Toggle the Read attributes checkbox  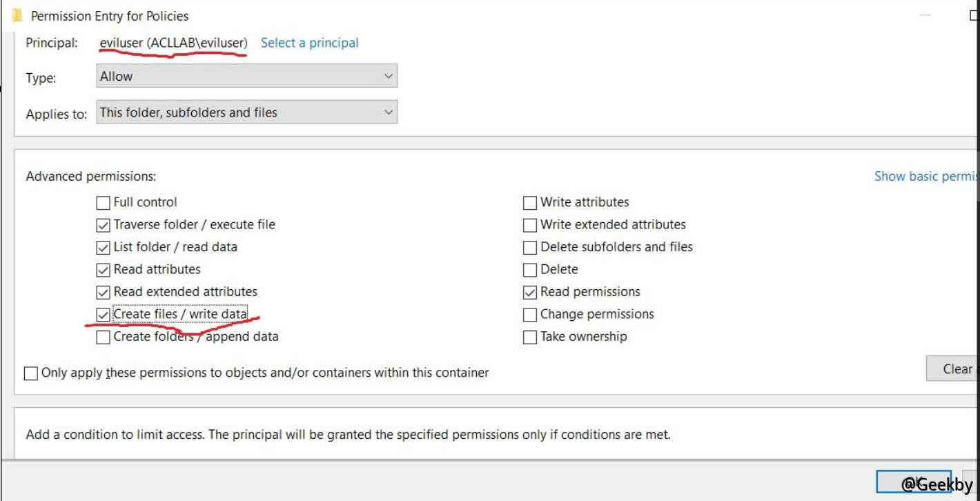(x=103, y=270)
